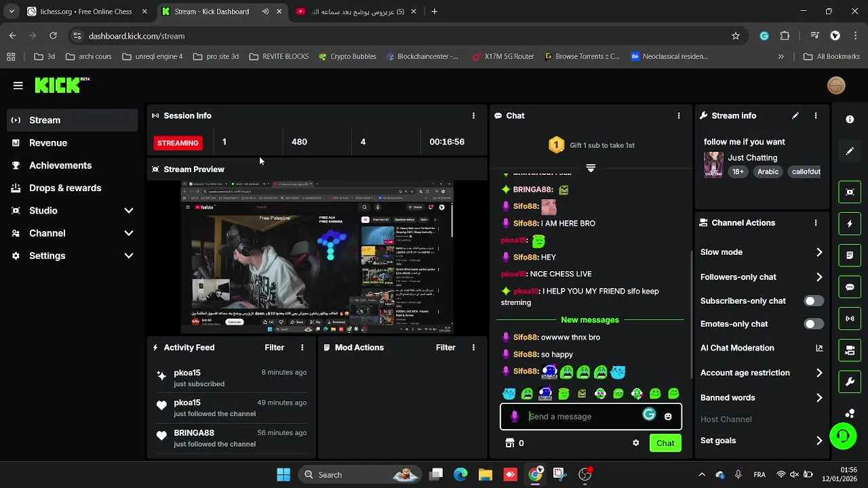Toggle Subscribers-only chat switch

(814, 301)
